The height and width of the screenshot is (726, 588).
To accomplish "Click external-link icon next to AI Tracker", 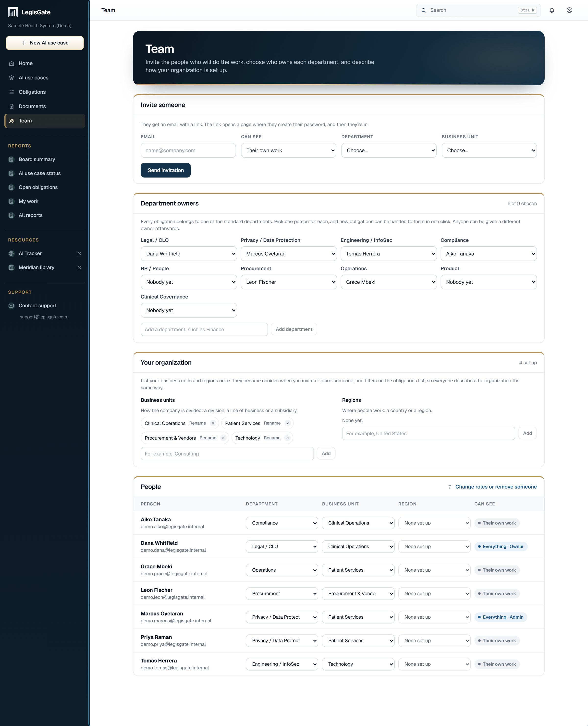I will (79, 253).
